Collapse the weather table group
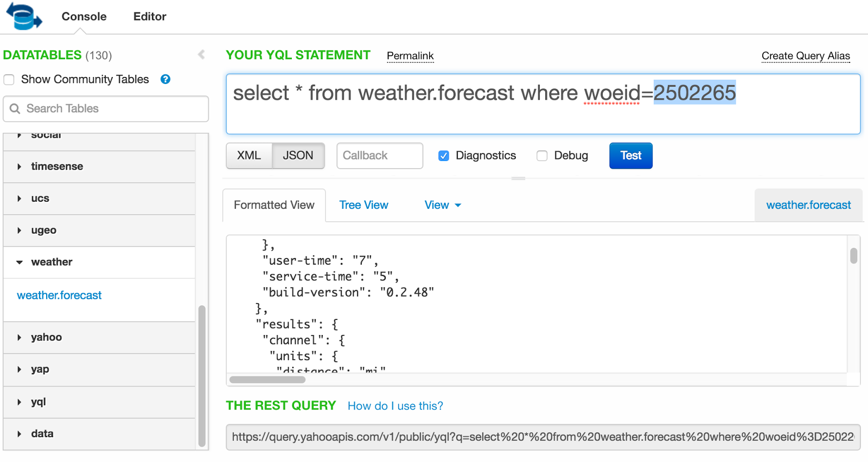Viewport: 868px width, 462px height. (20, 262)
